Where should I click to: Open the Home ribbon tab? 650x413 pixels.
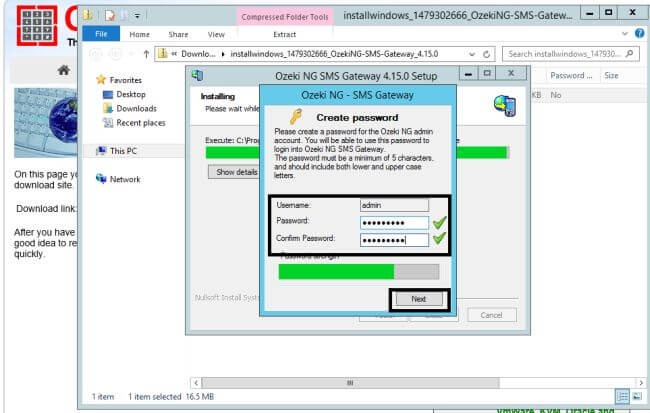[139, 34]
